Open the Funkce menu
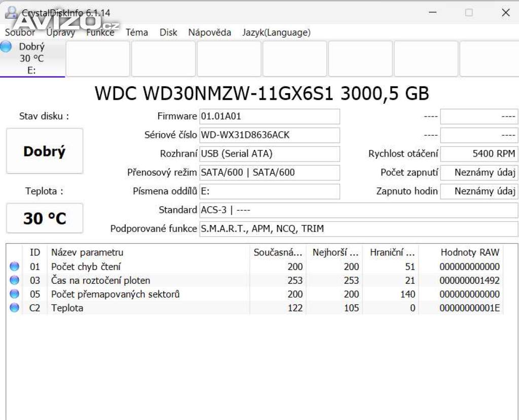 point(100,32)
